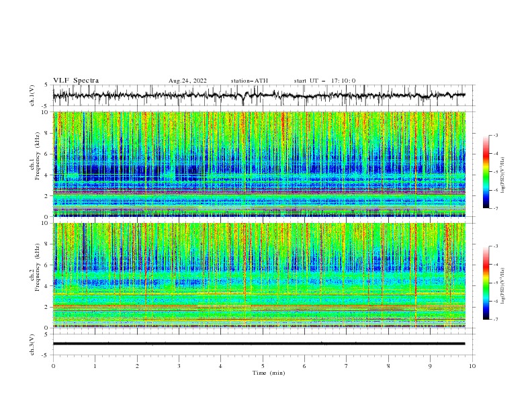Click the time-axis tick label '7'
The width and height of the screenshot is (532, 411).
pos(347,366)
